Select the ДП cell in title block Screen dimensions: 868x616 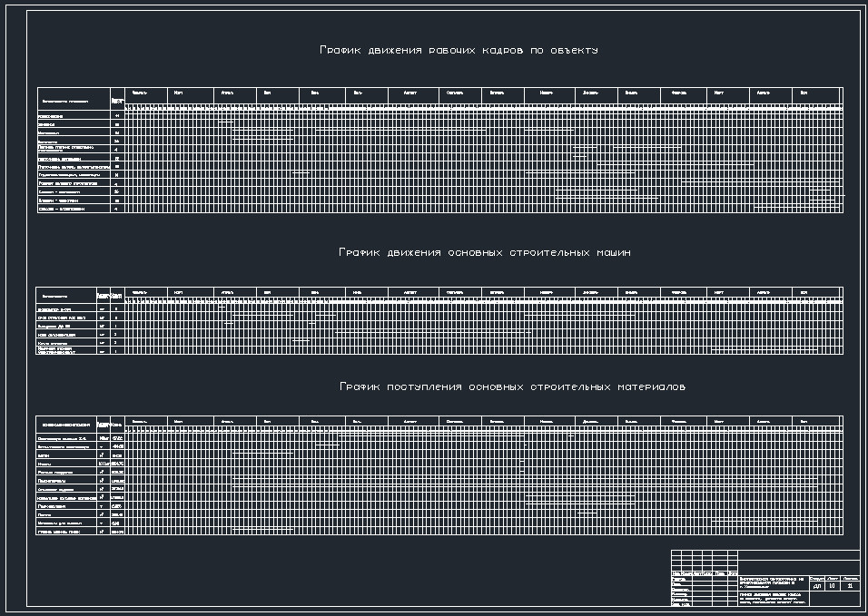(817, 587)
